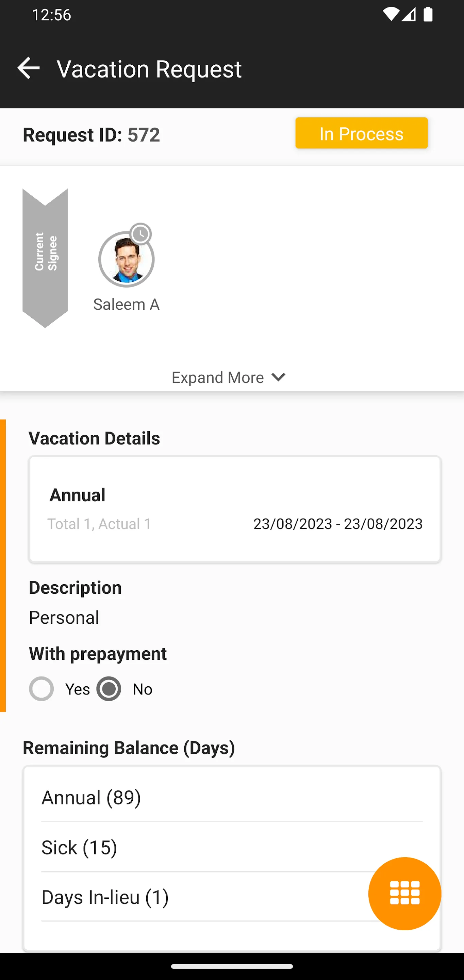464x980 pixels.
Task: Tap the cellular signal icon
Action: [x=409, y=15]
